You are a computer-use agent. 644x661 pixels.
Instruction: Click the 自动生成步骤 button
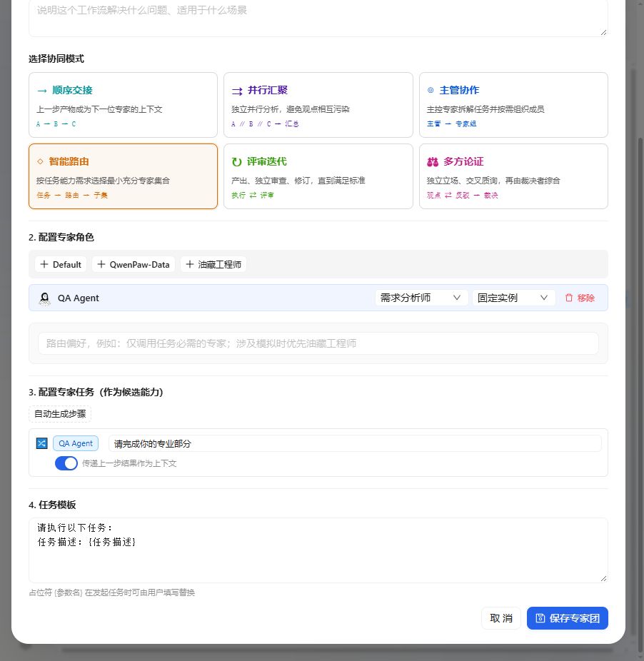60,414
